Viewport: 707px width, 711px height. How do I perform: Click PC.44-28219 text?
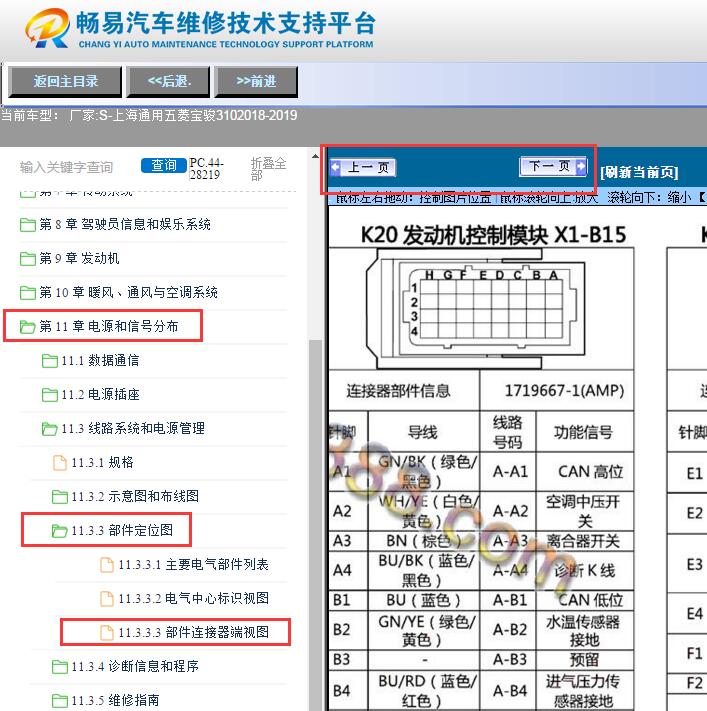pos(206,168)
